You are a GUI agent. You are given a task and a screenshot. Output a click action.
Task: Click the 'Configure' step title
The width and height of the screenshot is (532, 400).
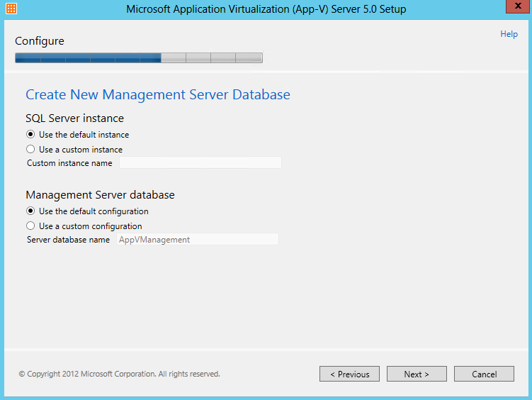(x=40, y=41)
